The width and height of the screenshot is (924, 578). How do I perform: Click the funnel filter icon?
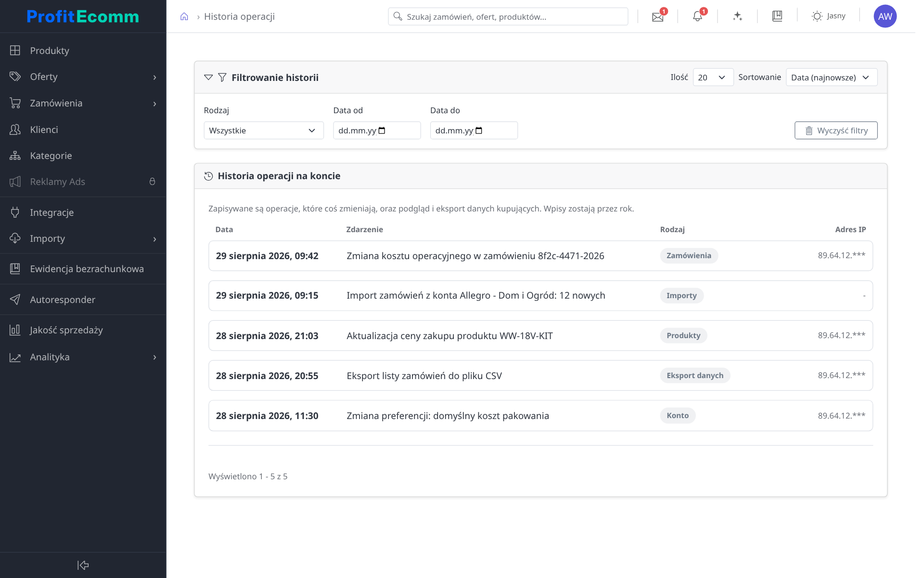222,78
